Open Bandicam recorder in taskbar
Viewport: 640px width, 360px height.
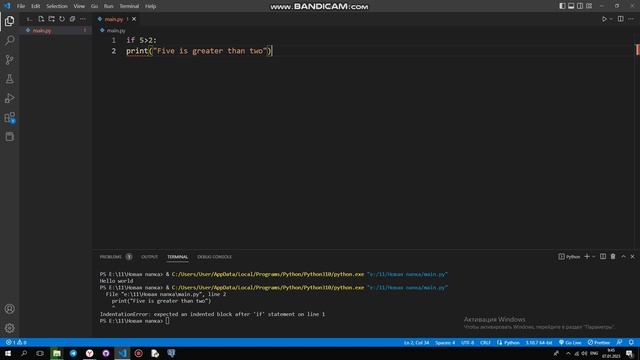[139, 353]
